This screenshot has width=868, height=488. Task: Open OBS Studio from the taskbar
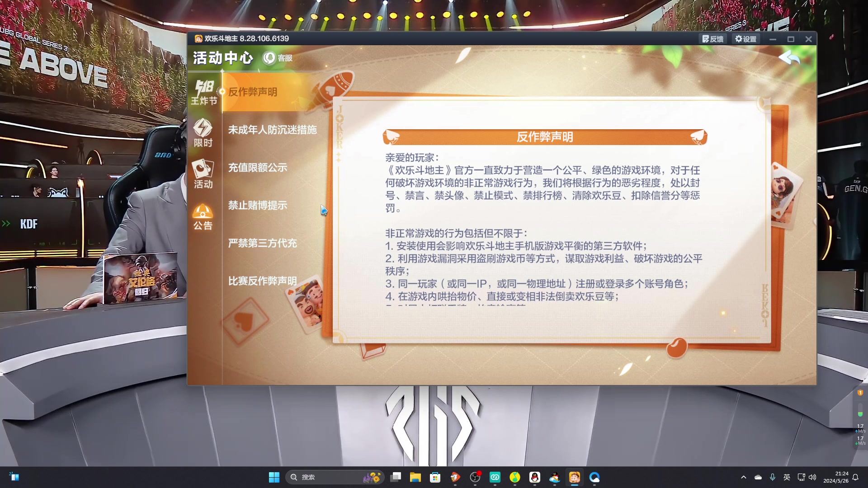tap(475, 477)
